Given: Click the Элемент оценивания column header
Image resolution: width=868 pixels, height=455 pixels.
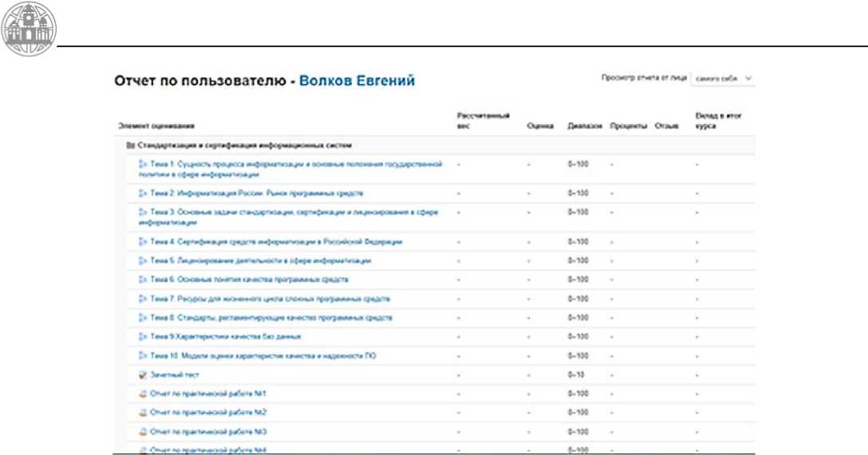Looking at the screenshot, I should click(156, 126).
